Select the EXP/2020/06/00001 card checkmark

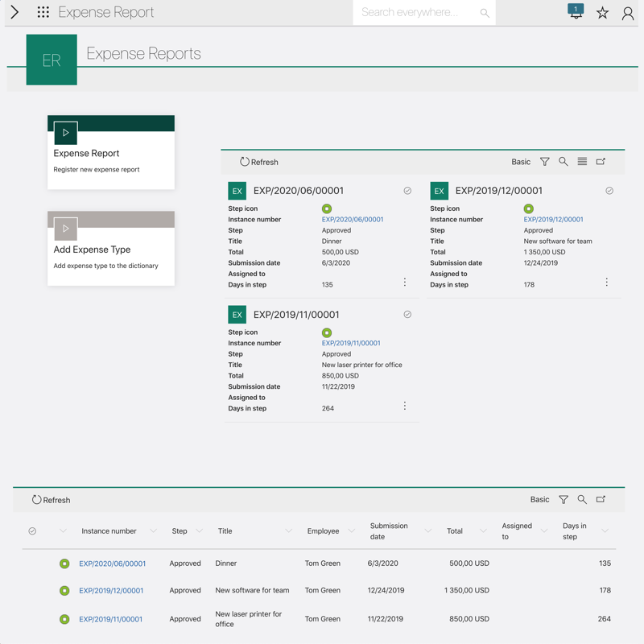tap(407, 191)
